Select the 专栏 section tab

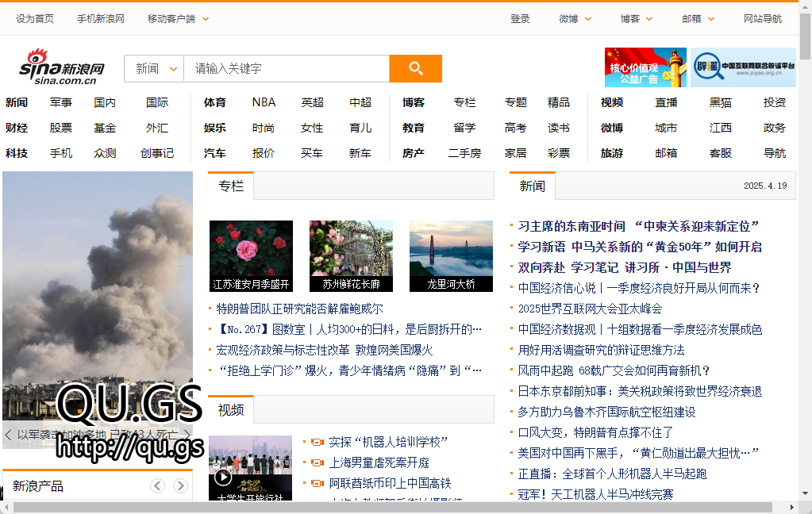click(231, 186)
